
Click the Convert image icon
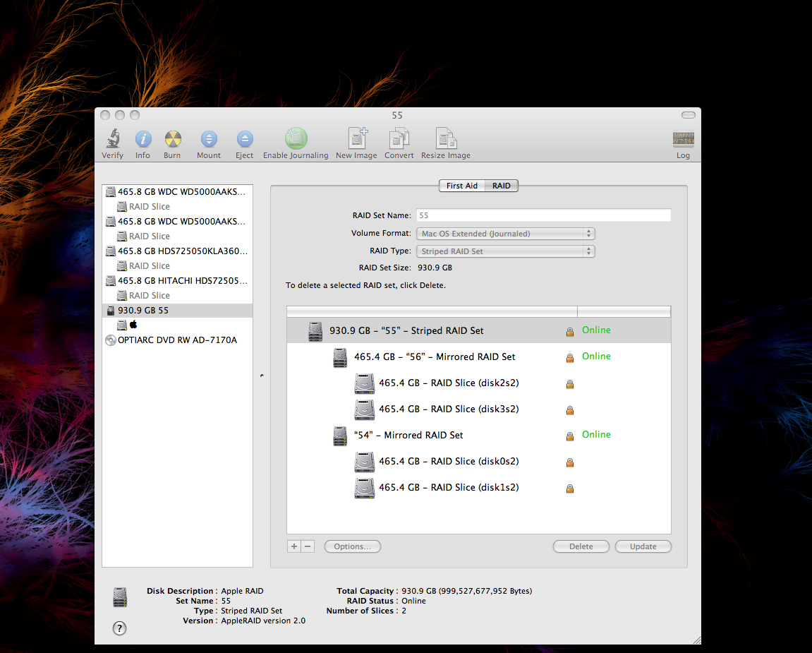click(x=399, y=139)
